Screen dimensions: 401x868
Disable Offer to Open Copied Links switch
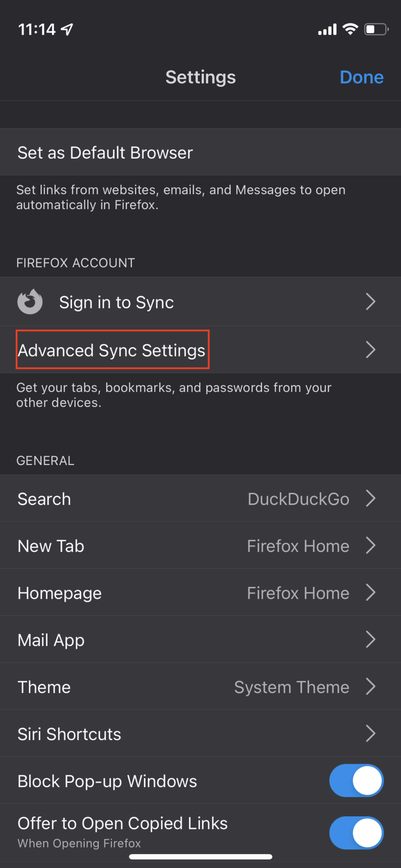click(356, 833)
